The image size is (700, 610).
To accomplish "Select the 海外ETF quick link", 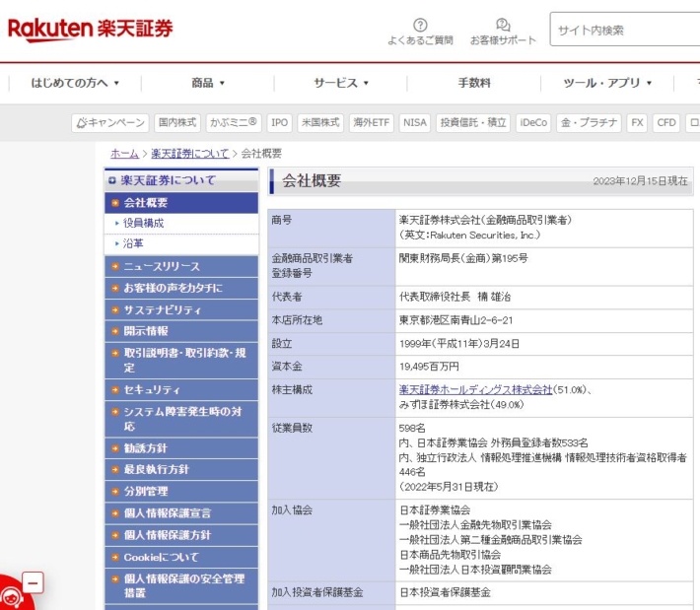I will click(x=372, y=123).
